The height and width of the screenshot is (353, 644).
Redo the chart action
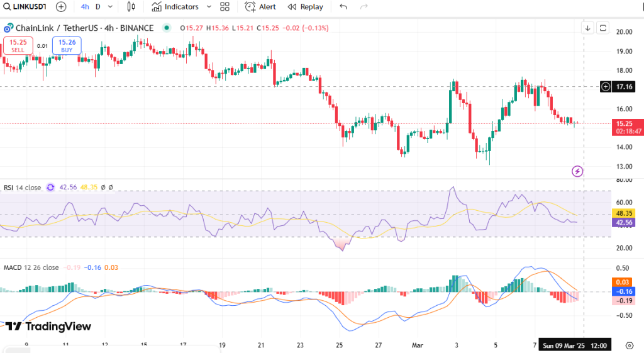[x=364, y=6]
